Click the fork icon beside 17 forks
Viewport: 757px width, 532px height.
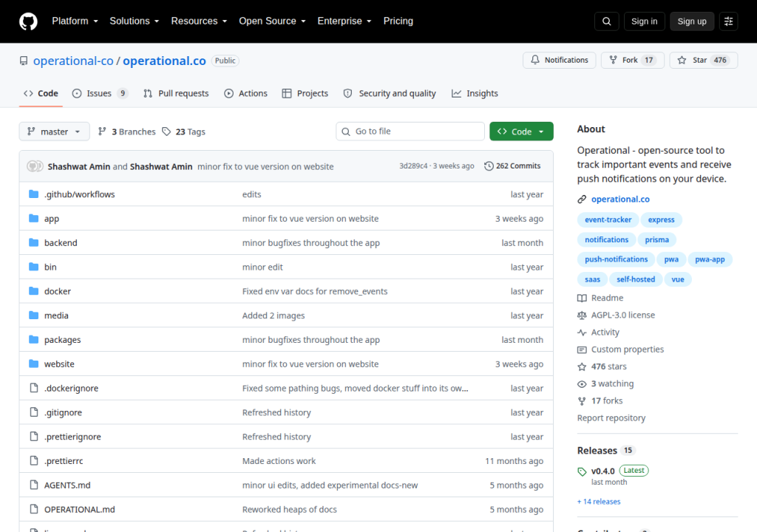click(x=582, y=400)
